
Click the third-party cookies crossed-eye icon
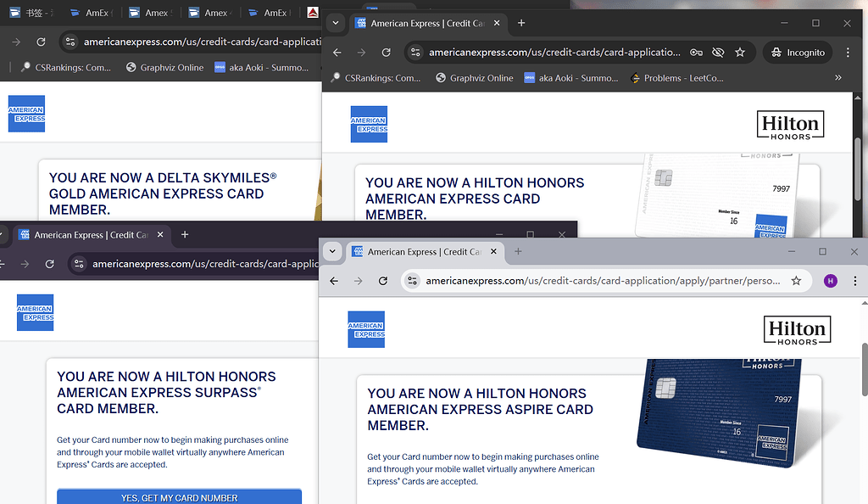[x=718, y=53]
